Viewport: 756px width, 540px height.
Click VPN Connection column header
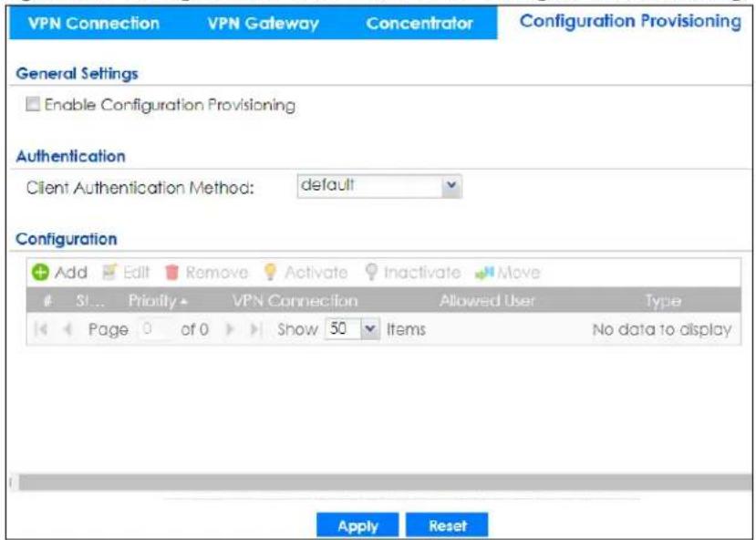click(295, 301)
